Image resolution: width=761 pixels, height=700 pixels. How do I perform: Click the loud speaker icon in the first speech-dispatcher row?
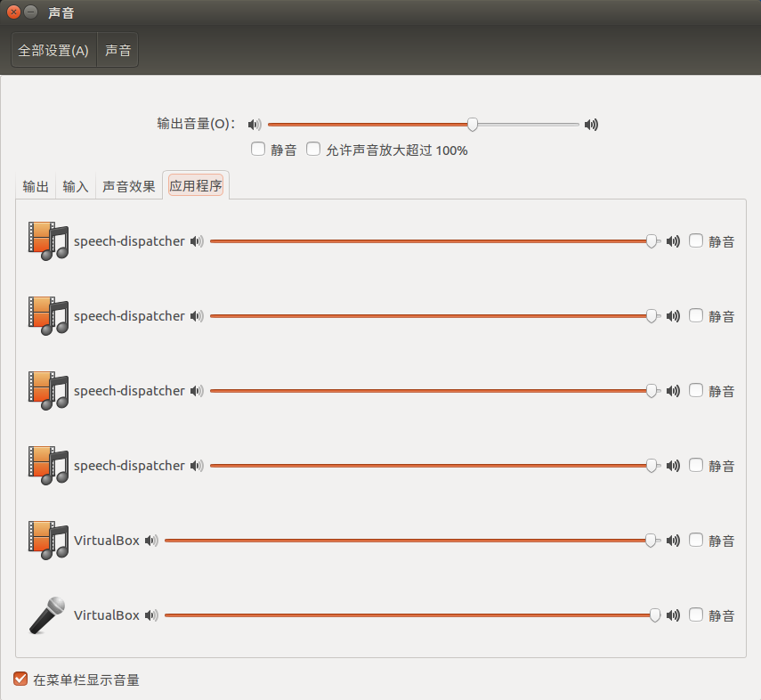click(x=673, y=241)
